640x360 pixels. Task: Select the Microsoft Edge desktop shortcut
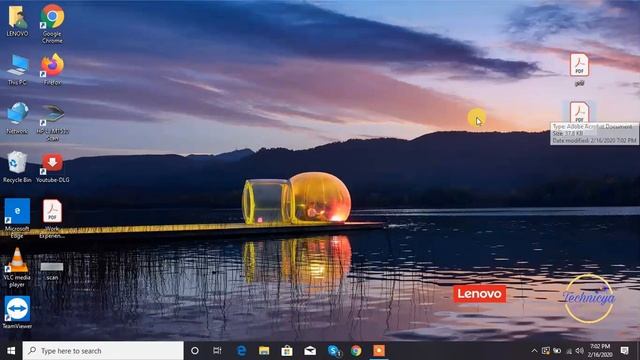click(x=17, y=218)
